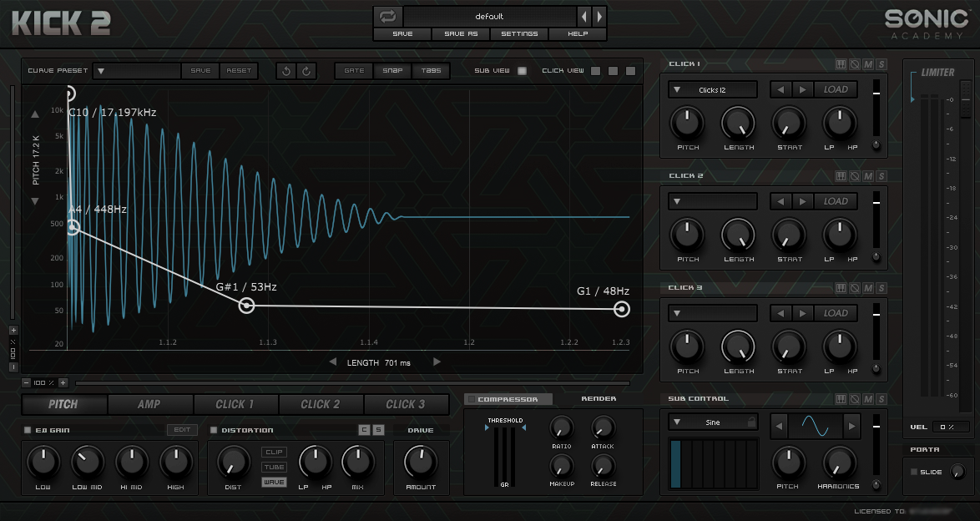Viewport: 980px width, 521px height.
Task: Toggle the Sub View checkbox
Action: 522,71
